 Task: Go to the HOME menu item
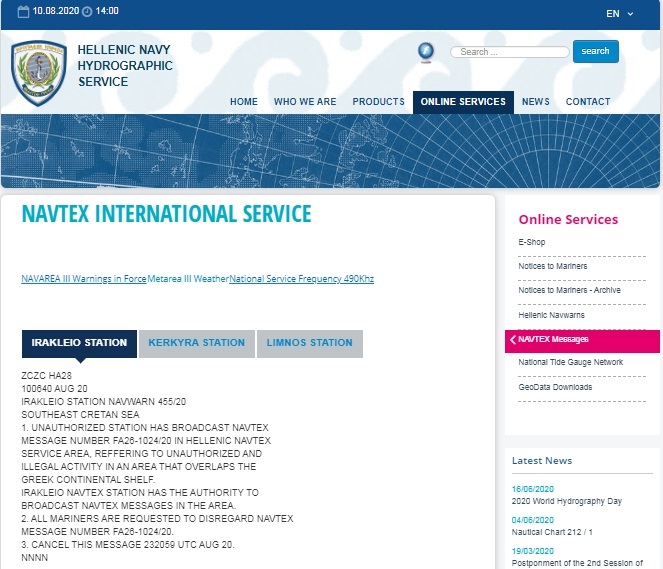click(243, 102)
